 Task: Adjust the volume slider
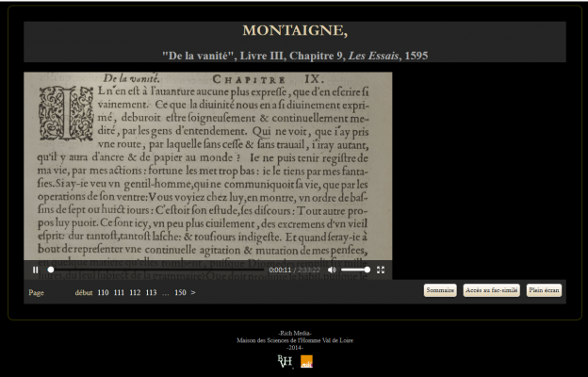(x=354, y=270)
